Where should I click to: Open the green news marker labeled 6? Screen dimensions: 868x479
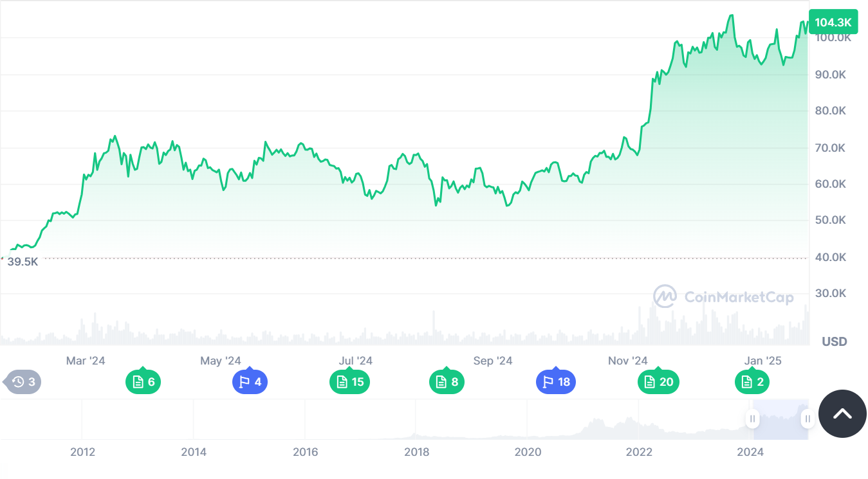pyautogui.click(x=143, y=382)
